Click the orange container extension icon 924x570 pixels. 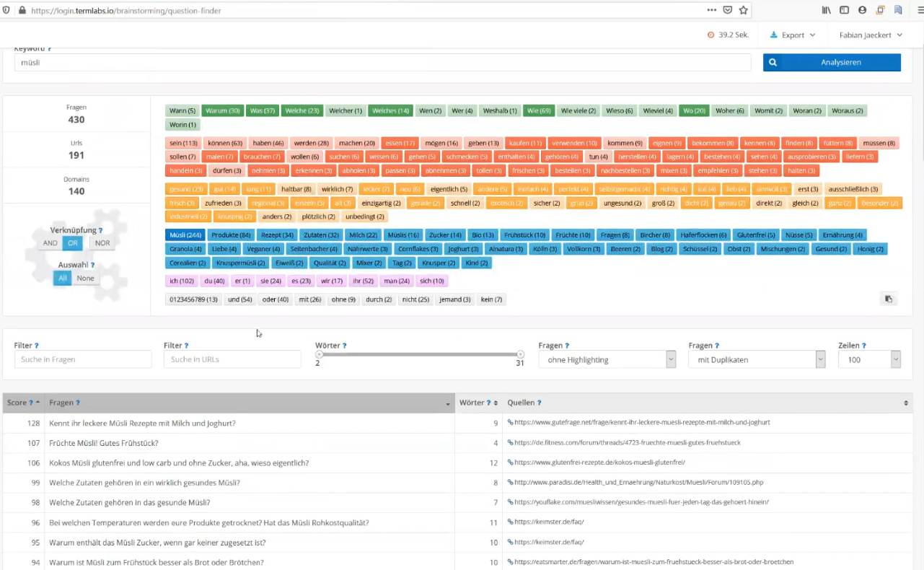click(880, 10)
